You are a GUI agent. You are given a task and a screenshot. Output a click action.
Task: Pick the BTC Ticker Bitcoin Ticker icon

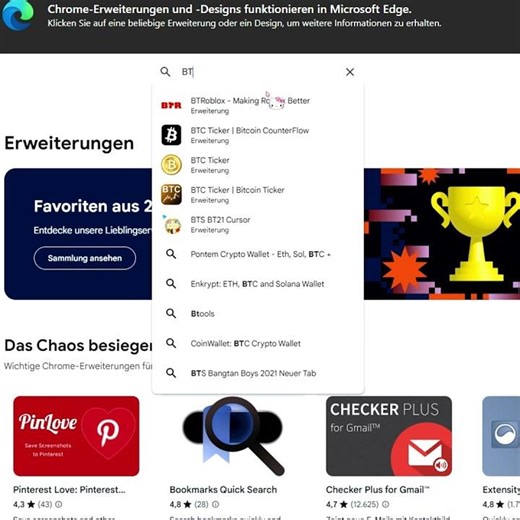click(x=171, y=194)
